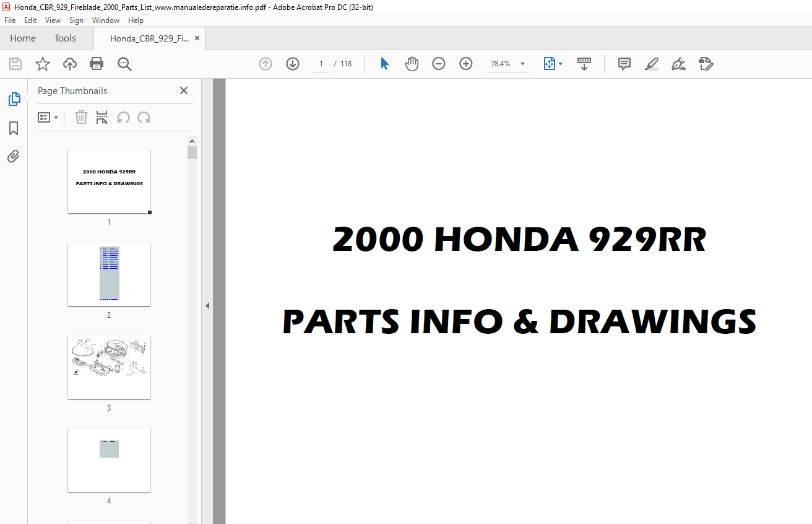Click the '/ 118' page count text
The height and width of the screenshot is (524, 812).
[x=342, y=64]
